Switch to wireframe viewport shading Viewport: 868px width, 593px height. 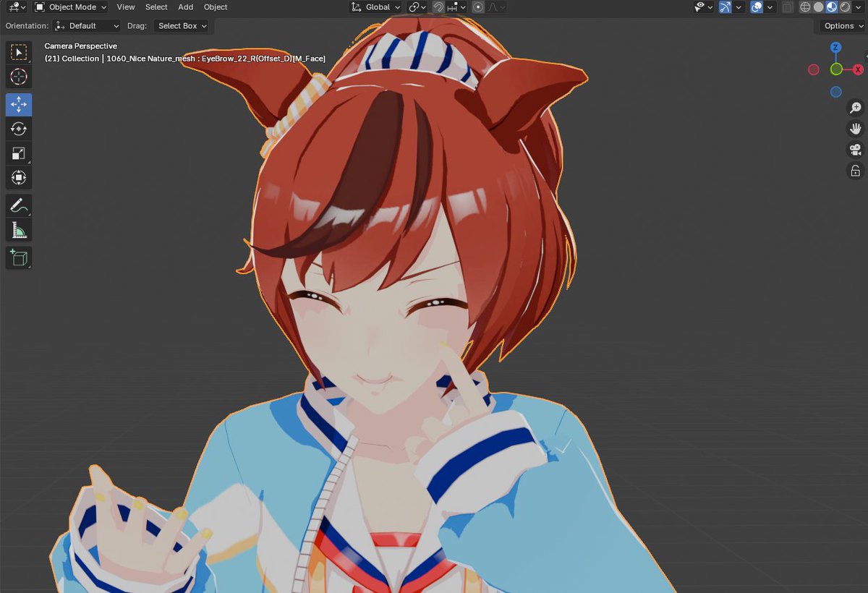(805, 7)
